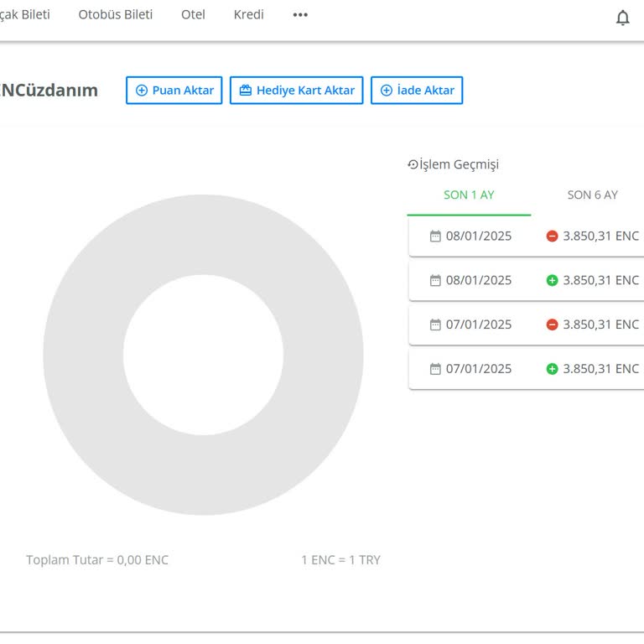
Task: Click green plus icon on 08/01/2025 transaction
Action: pos(552,281)
